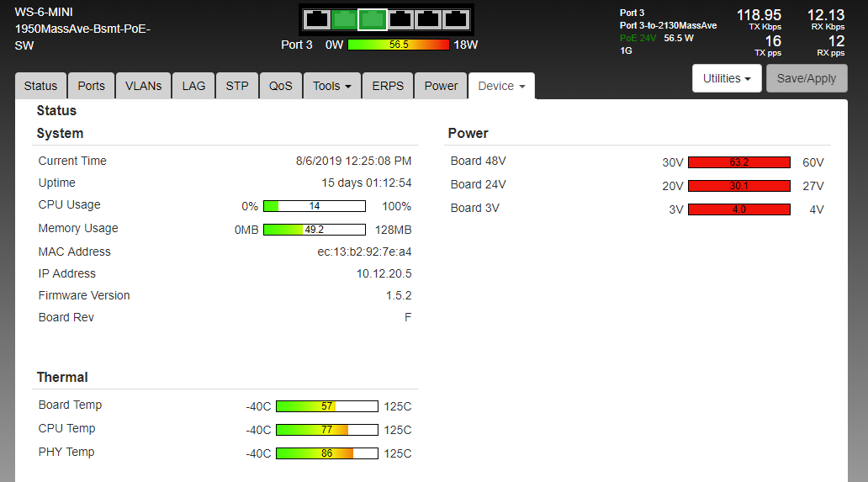Expand the Tools dropdown tab
Screen dimensions: 868x482
(x=332, y=86)
